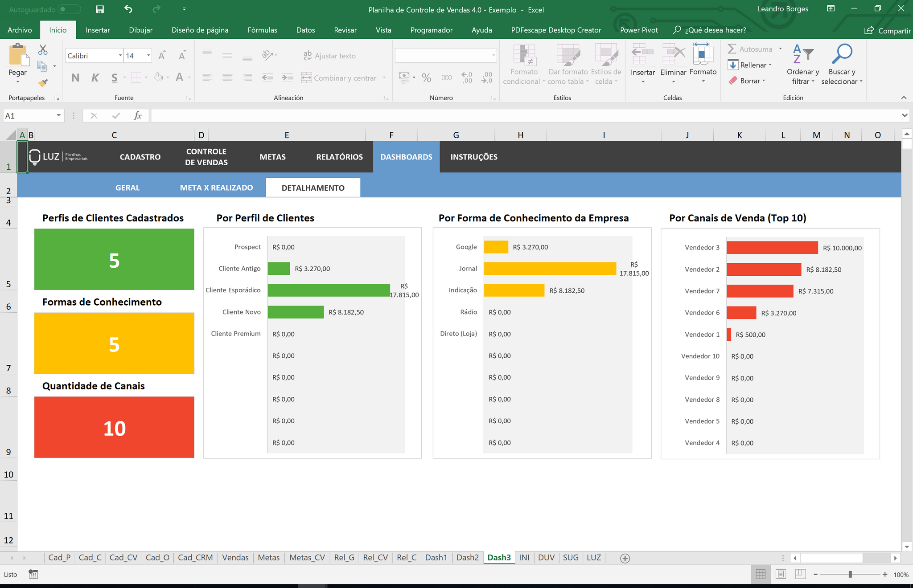
Task: Expand the Autosuma dropdown arrow
Action: 781,49
